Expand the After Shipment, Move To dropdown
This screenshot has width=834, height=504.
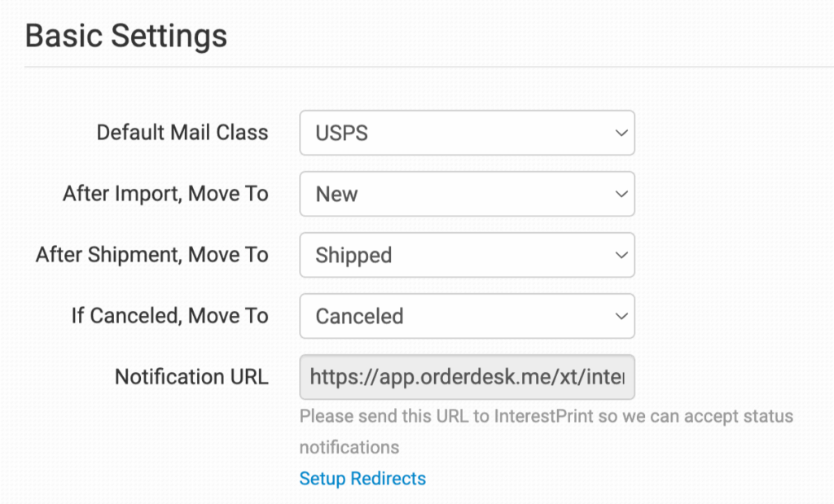click(466, 255)
